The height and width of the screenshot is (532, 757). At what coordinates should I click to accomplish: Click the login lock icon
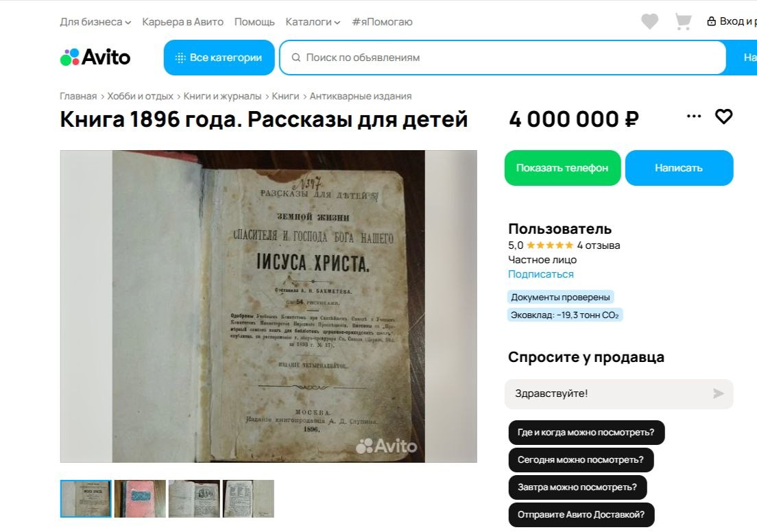point(711,21)
